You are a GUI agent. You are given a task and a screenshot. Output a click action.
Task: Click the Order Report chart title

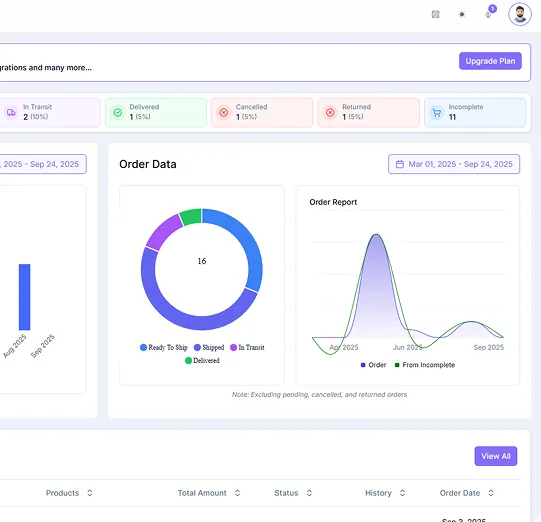coord(333,202)
